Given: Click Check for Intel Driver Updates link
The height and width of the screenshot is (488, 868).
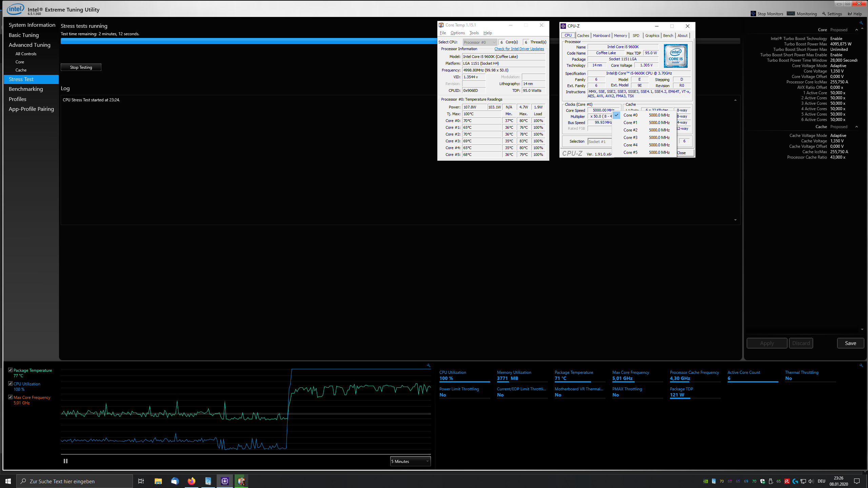Looking at the screenshot, I should pos(519,49).
